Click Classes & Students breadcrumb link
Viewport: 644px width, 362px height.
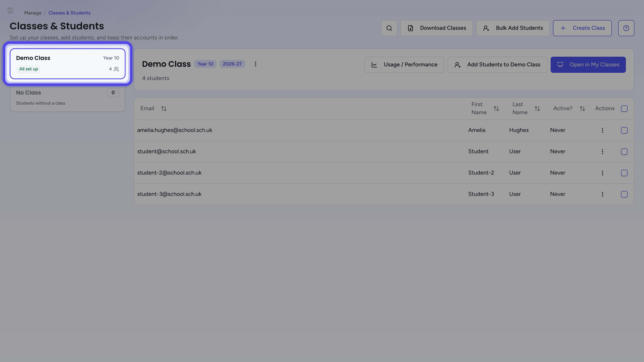click(x=69, y=13)
